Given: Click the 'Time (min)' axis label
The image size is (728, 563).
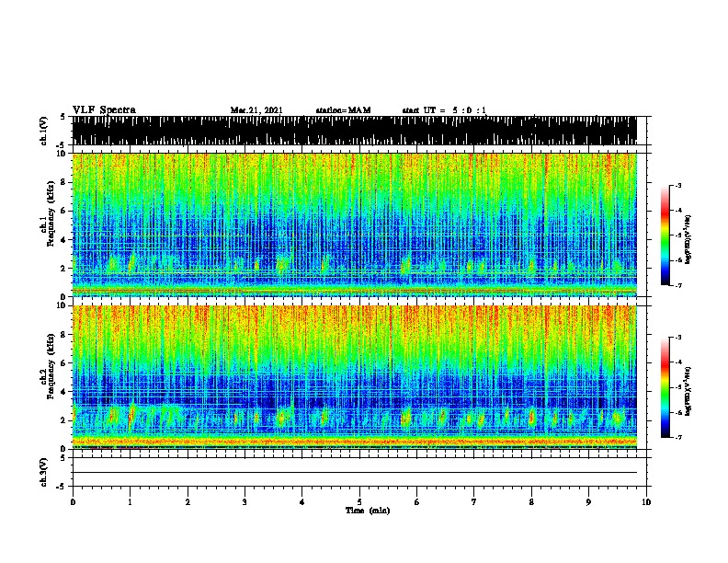Looking at the screenshot, I should point(368,511).
